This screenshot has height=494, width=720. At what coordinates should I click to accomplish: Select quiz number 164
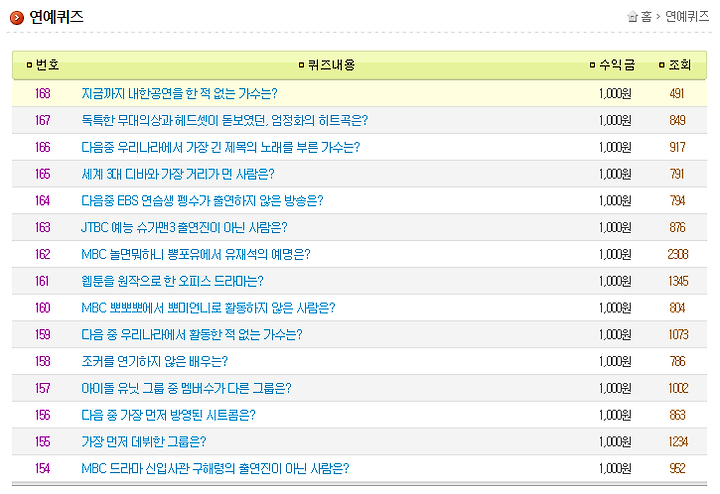pyautogui.click(x=43, y=201)
